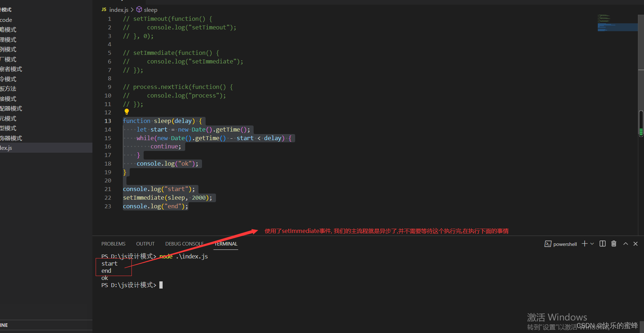Kill terminal with trash icon
The width and height of the screenshot is (644, 333).
tap(614, 244)
